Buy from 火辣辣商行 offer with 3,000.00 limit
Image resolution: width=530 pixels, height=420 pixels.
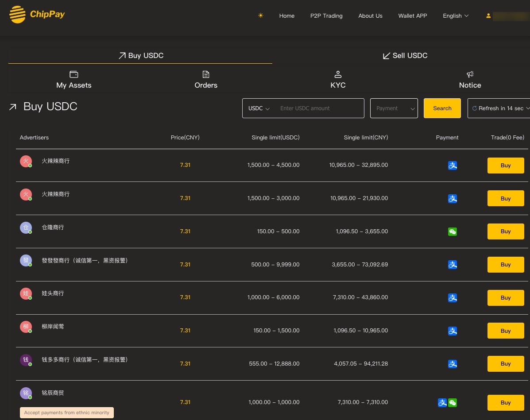506,198
